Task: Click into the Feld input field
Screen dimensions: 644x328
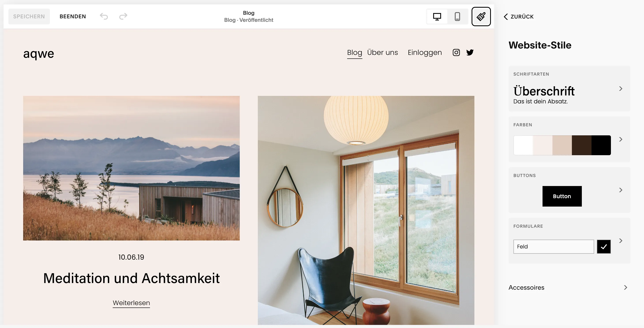Action: [x=554, y=247]
